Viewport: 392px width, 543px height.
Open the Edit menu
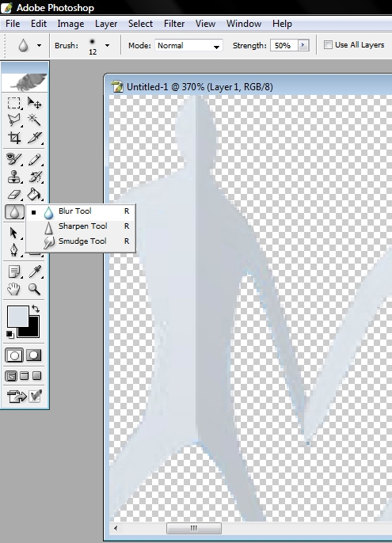point(39,24)
